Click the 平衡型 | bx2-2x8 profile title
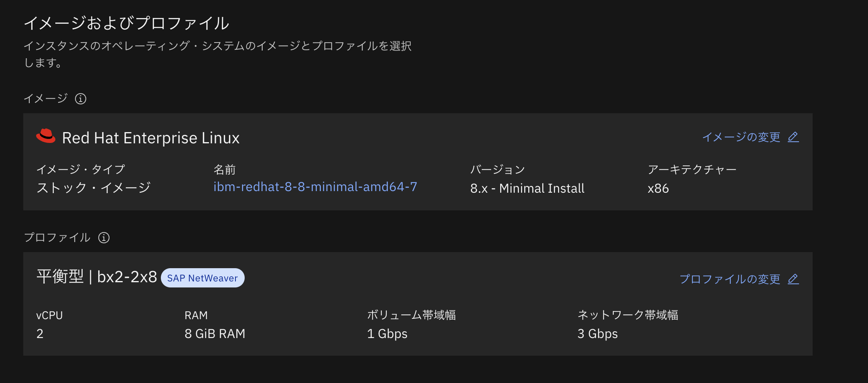The height and width of the screenshot is (383, 868). click(x=96, y=276)
